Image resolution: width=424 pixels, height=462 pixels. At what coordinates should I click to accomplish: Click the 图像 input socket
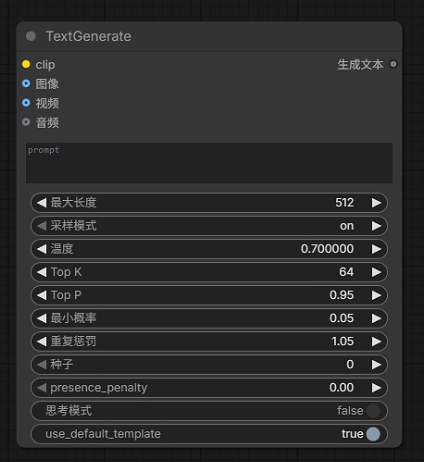click(x=26, y=83)
